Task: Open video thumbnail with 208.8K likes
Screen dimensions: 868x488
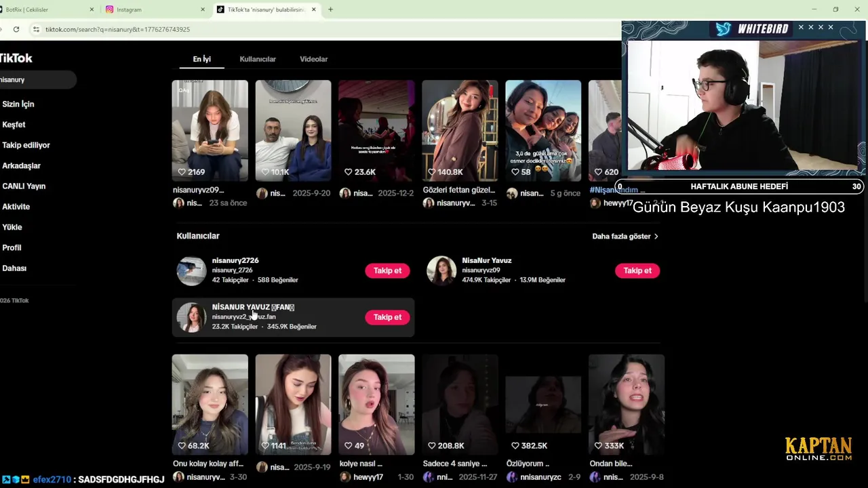Action: pyautogui.click(x=460, y=404)
